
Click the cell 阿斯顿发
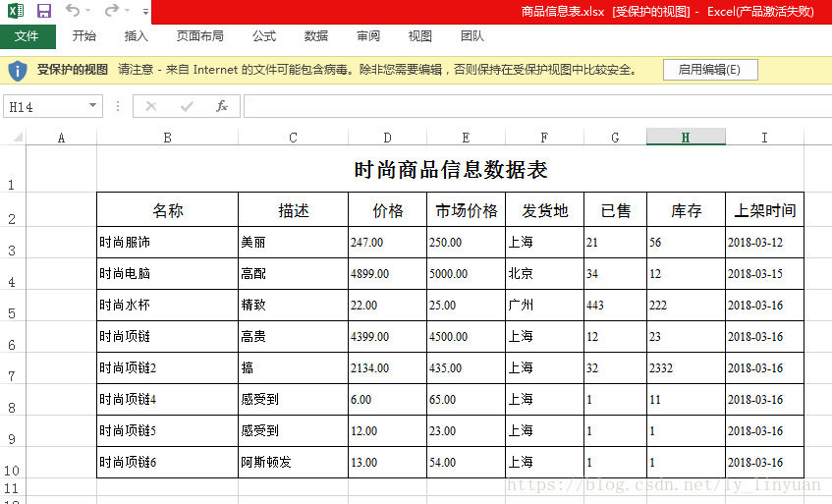pos(293,462)
